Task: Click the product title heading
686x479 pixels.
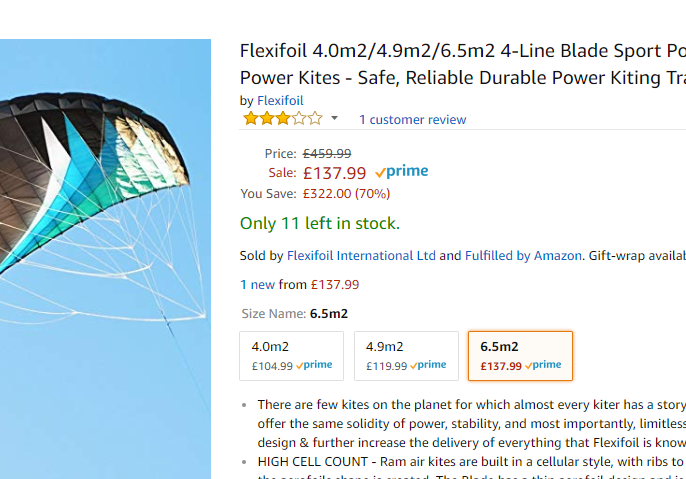Action: pos(462,63)
